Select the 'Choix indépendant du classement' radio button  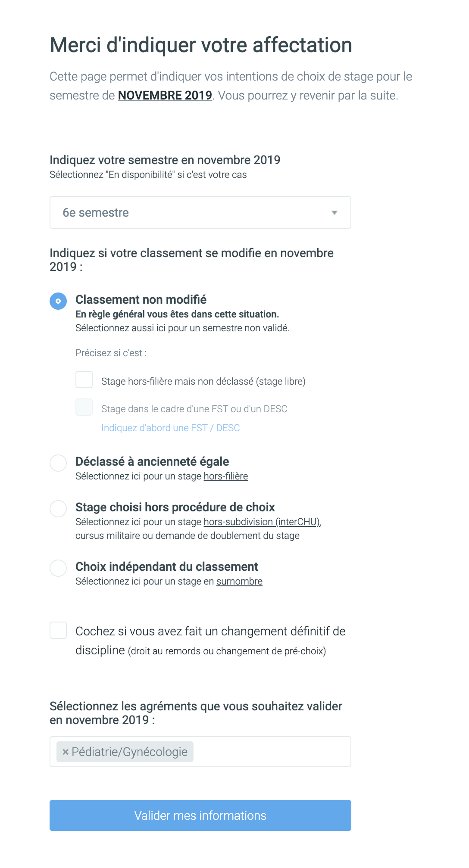pos(58,568)
